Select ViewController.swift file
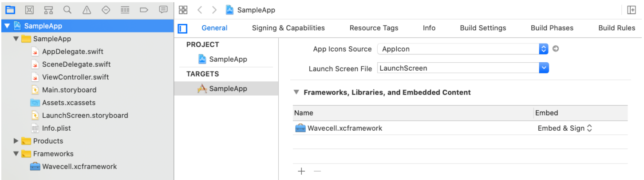Image resolution: width=644 pixels, height=180 pixels. click(70, 77)
